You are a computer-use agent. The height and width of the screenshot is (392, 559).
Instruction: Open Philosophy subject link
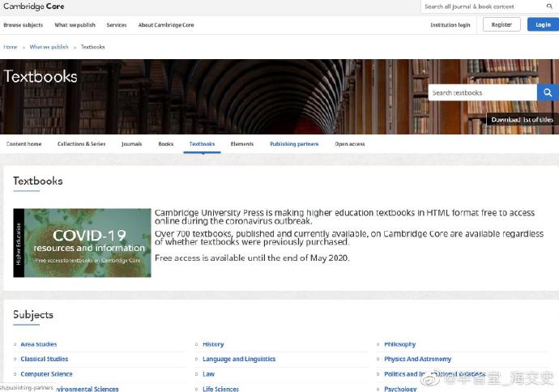coord(400,344)
